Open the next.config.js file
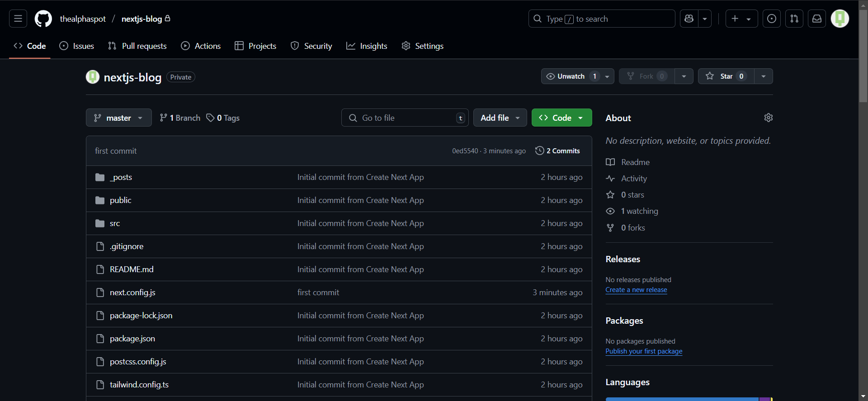868x401 pixels. (x=132, y=292)
